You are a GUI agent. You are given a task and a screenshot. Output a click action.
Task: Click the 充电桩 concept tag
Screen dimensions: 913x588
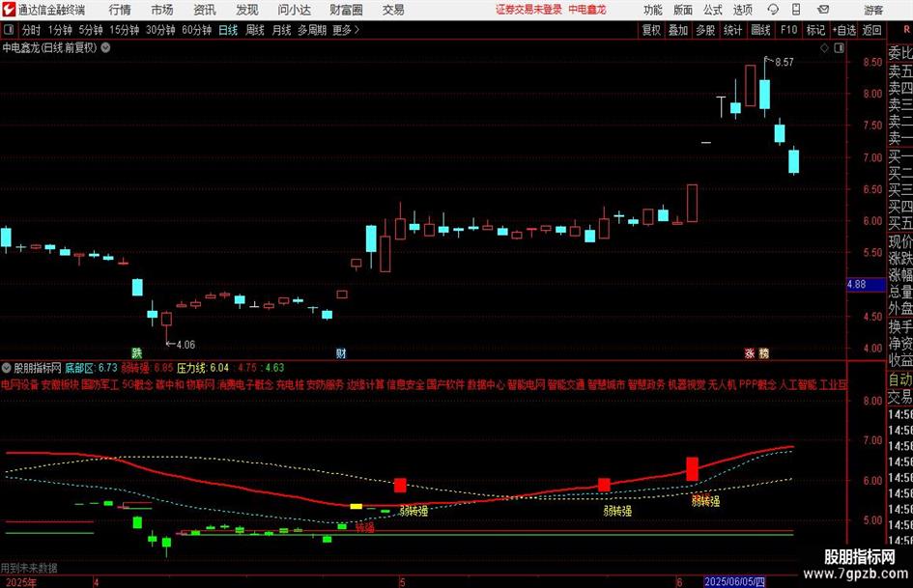click(290, 385)
